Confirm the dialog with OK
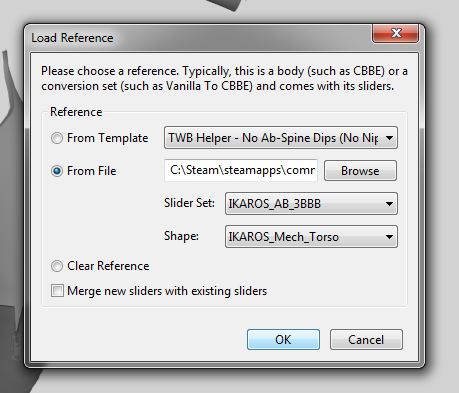The width and height of the screenshot is (459, 393). pos(283,340)
